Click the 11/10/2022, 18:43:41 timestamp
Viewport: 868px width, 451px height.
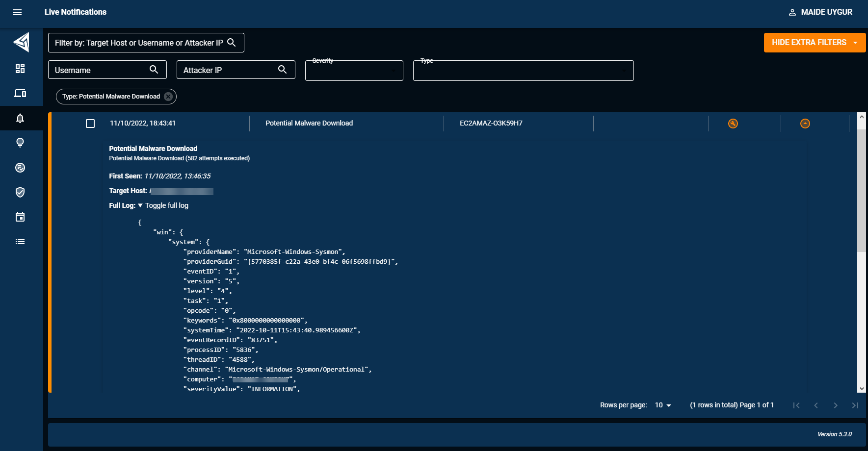click(x=143, y=124)
